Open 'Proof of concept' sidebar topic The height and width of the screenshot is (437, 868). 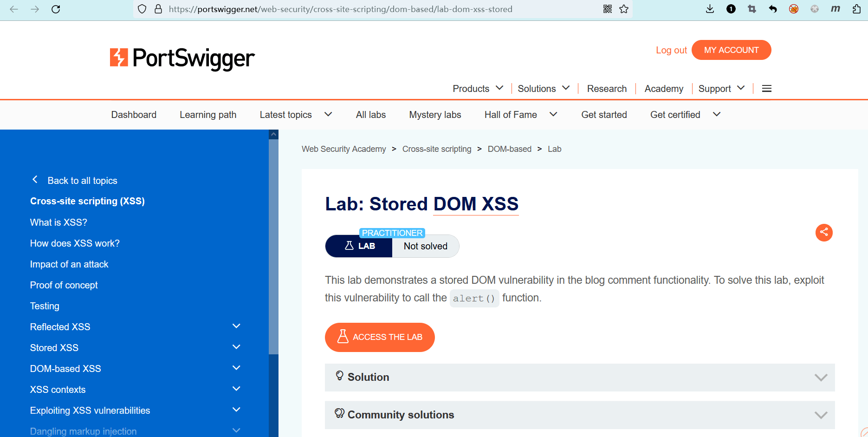pos(64,285)
